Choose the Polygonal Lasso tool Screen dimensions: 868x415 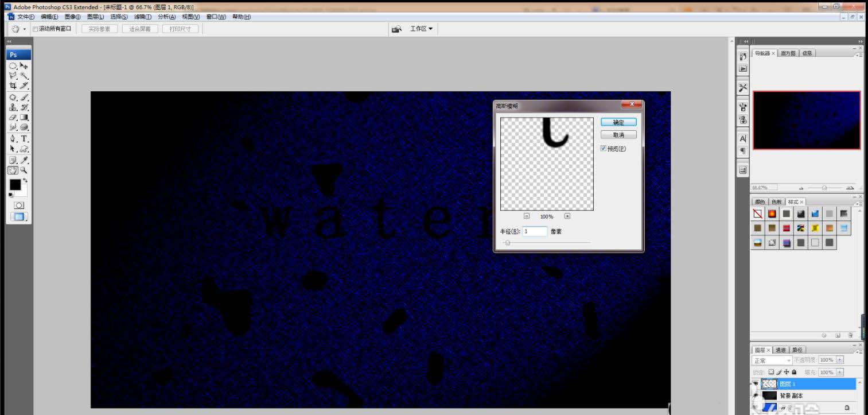pyautogui.click(x=13, y=76)
